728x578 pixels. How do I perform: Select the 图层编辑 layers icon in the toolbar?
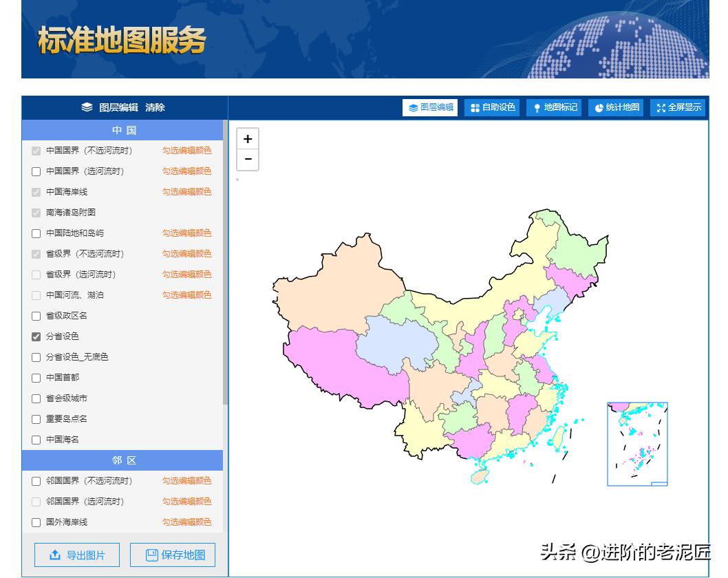(413, 107)
